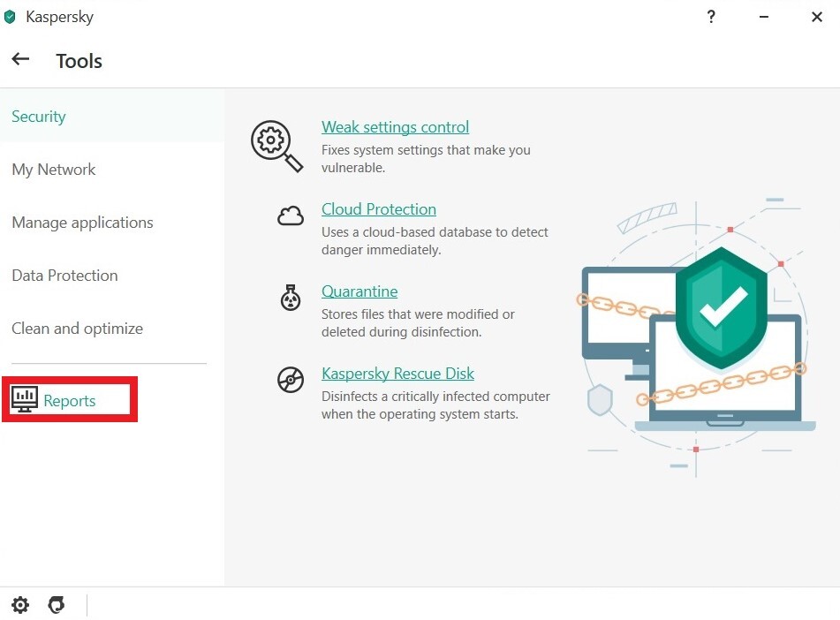Open the Reports link
This screenshot has width=840, height=620.
[x=70, y=401]
